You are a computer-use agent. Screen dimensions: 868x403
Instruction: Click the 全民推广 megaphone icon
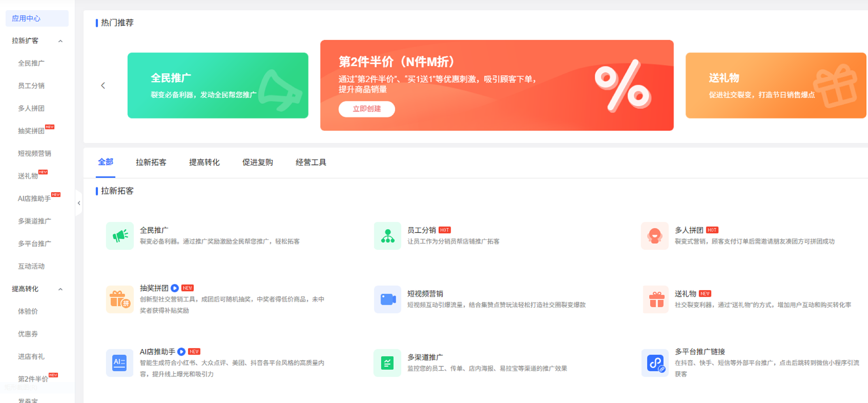point(120,236)
